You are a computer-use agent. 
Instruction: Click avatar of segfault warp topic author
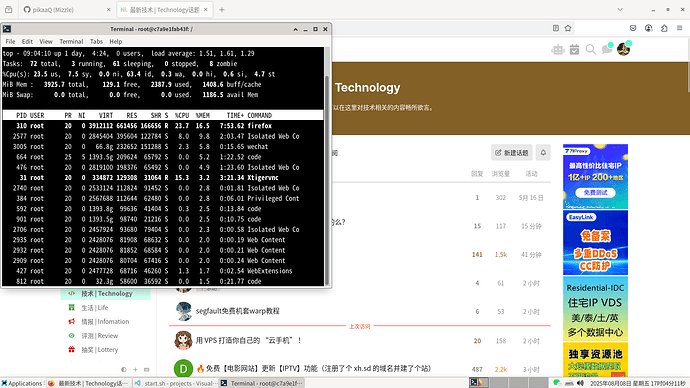[x=184, y=311]
